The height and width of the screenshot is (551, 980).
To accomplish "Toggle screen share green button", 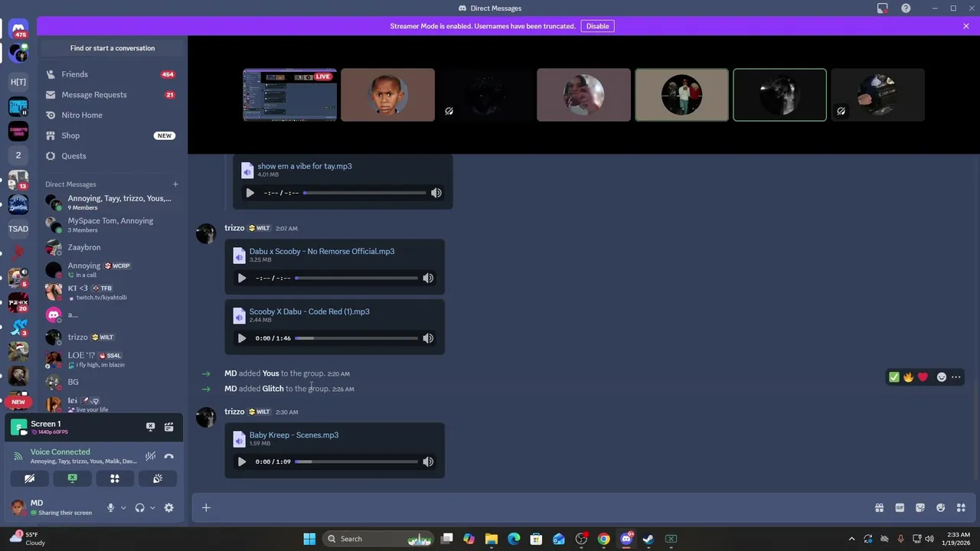I will point(72,478).
